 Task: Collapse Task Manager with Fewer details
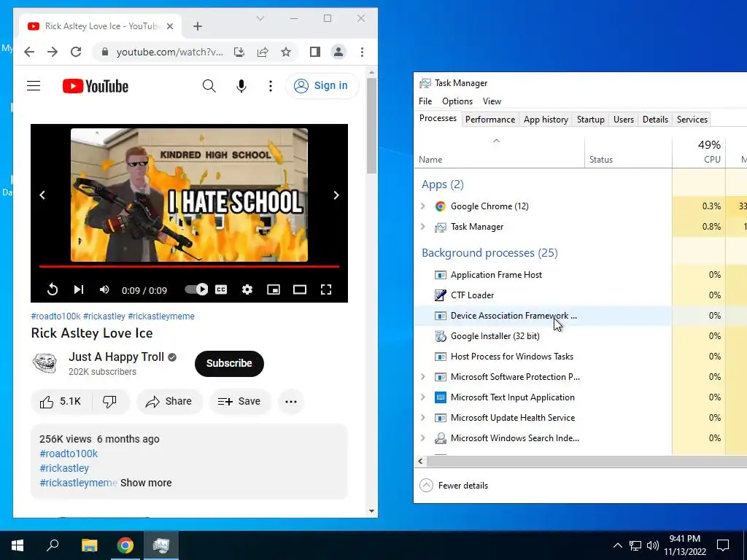point(454,486)
